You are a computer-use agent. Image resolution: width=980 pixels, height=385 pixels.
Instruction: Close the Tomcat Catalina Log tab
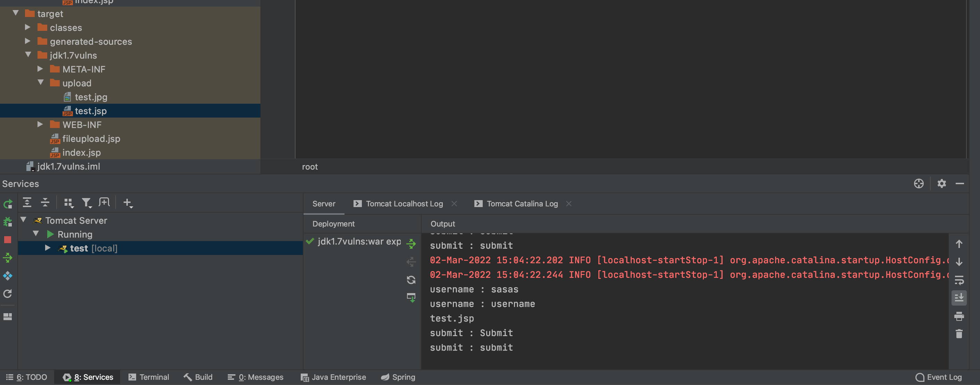(x=569, y=204)
